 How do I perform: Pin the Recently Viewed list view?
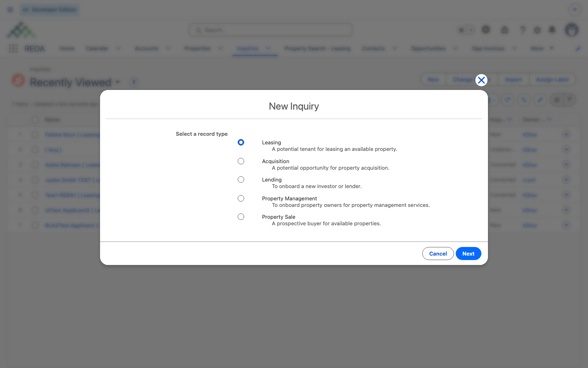(x=134, y=82)
